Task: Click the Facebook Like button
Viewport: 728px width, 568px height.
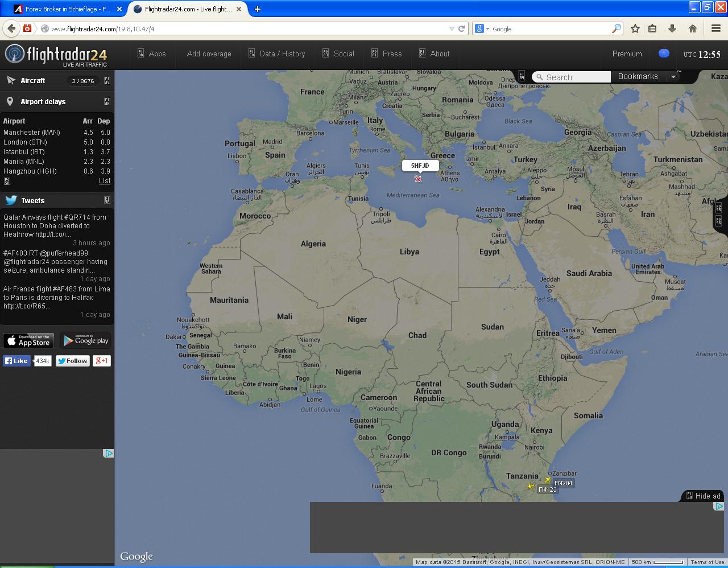Action: click(x=16, y=360)
